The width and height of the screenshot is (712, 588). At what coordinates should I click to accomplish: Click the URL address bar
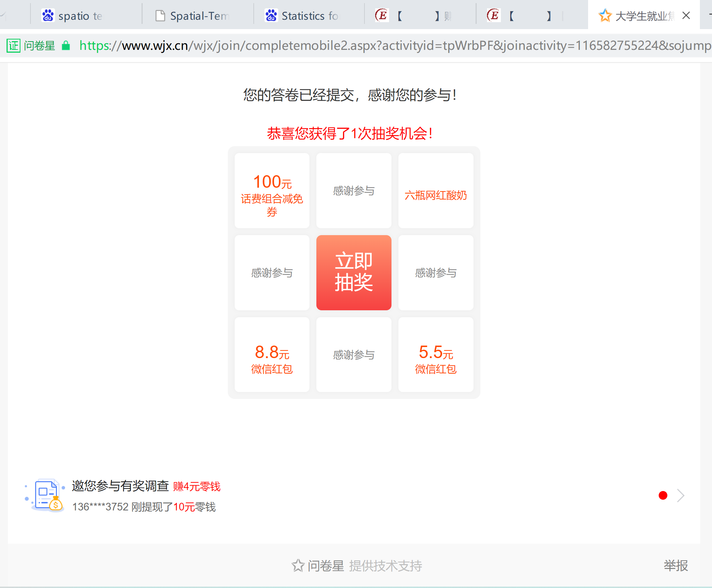[381, 45]
